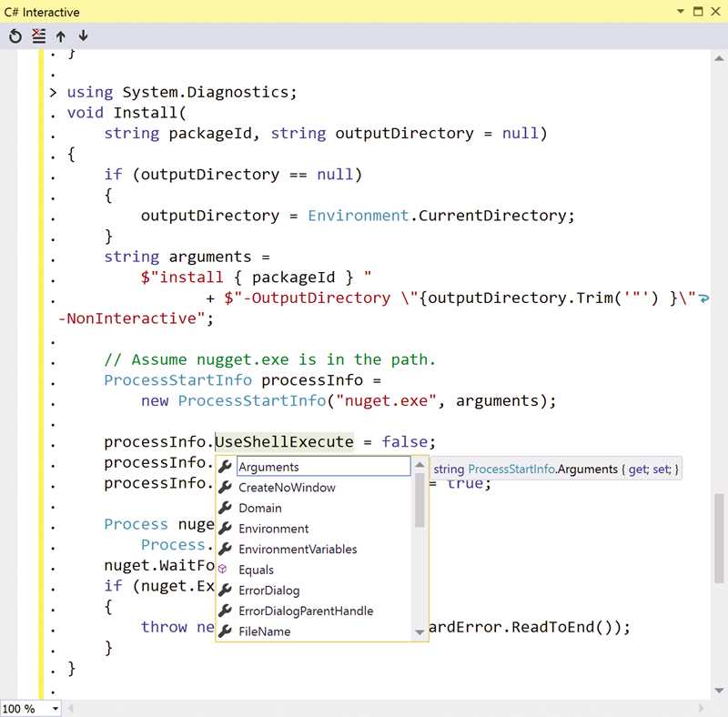Click editor vertical scrollbar down arrow
This screenshot has width=728, height=717.
click(719, 690)
